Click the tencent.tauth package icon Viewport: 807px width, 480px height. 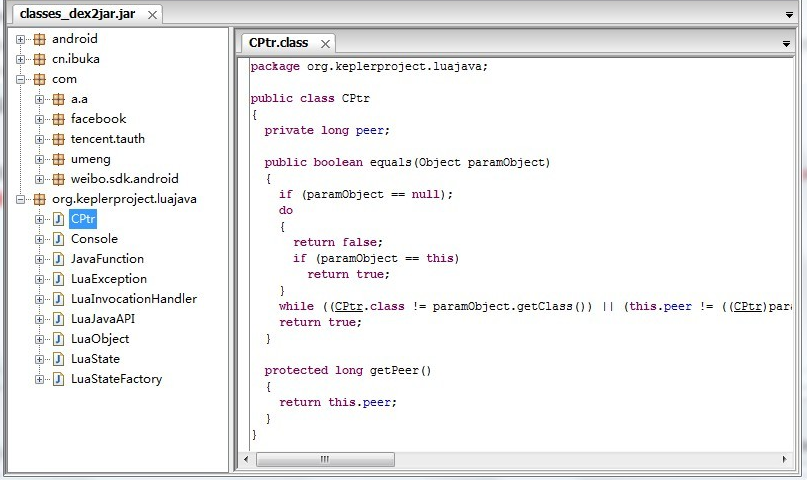click(x=59, y=139)
